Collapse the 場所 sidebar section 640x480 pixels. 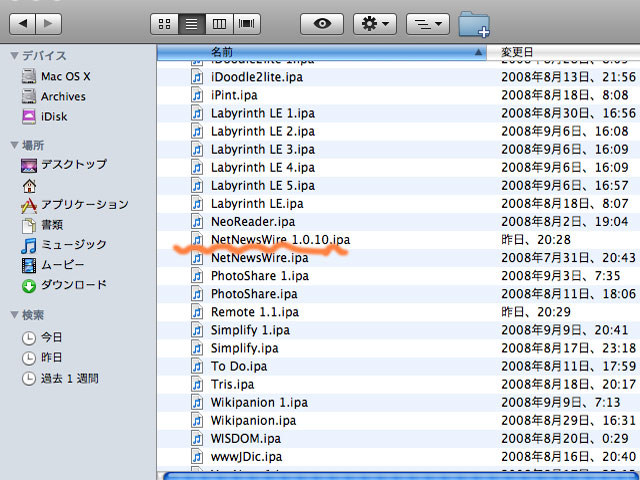click(15, 145)
